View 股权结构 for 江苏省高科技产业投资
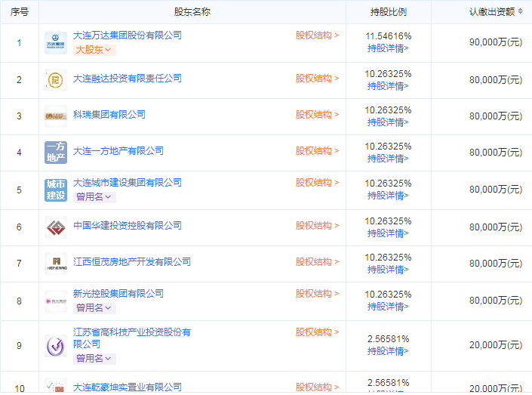Image resolution: width=532 pixels, height=395 pixels. 317,332
